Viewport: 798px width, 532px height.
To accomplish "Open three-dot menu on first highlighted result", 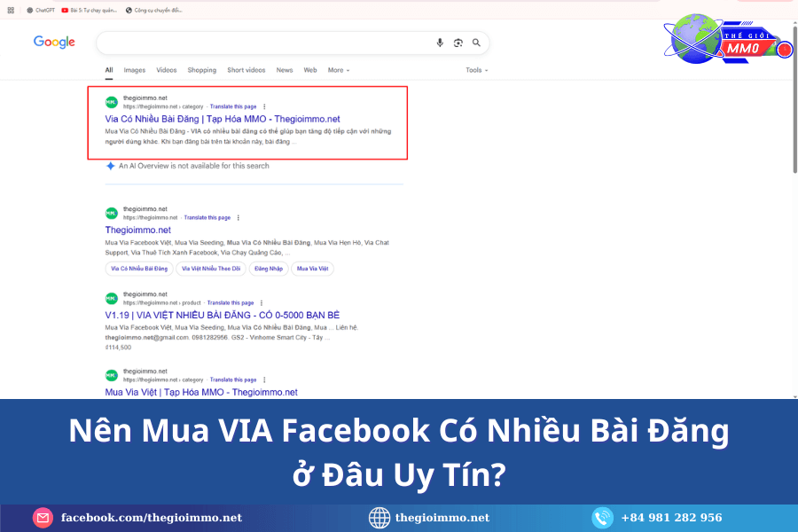I will pyautogui.click(x=264, y=106).
